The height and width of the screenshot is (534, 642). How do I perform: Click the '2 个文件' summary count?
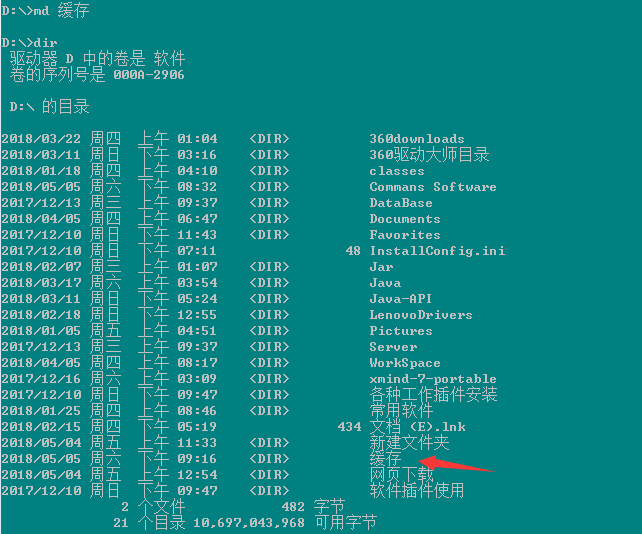[153, 507]
